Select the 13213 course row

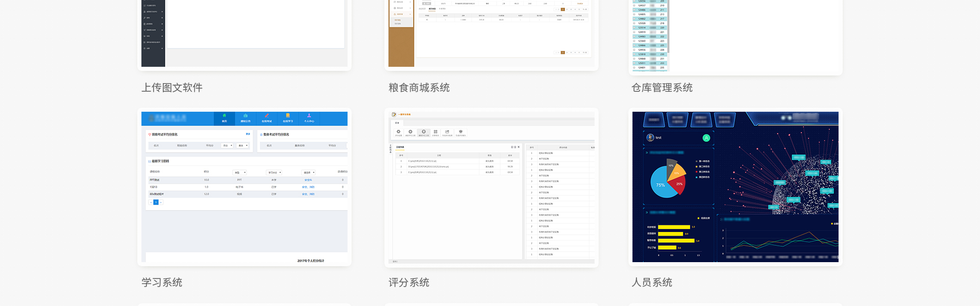[247, 187]
